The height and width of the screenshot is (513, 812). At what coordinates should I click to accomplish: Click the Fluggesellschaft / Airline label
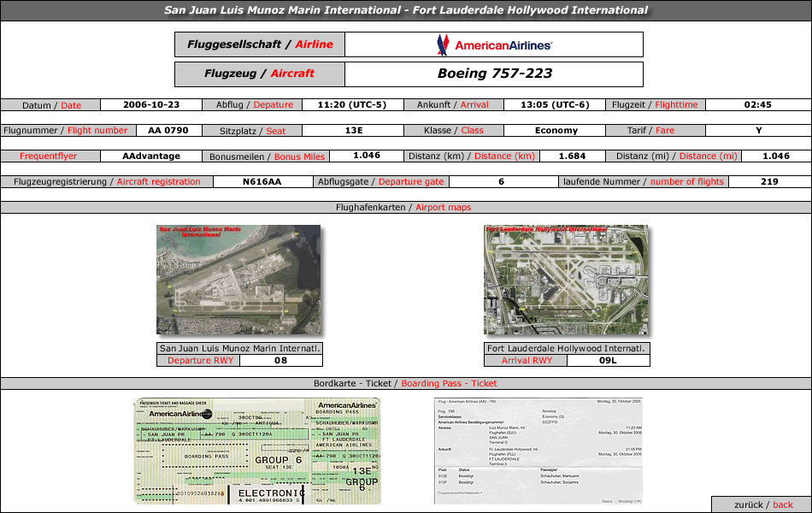point(260,44)
